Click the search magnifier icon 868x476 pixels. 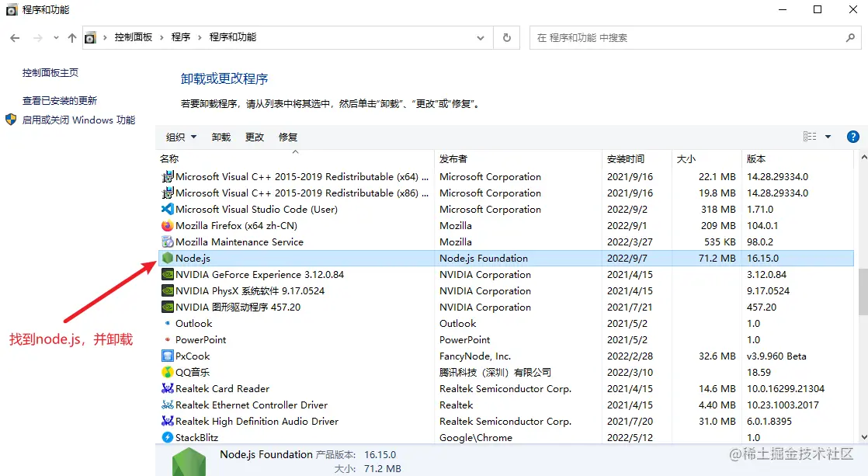tap(850, 37)
